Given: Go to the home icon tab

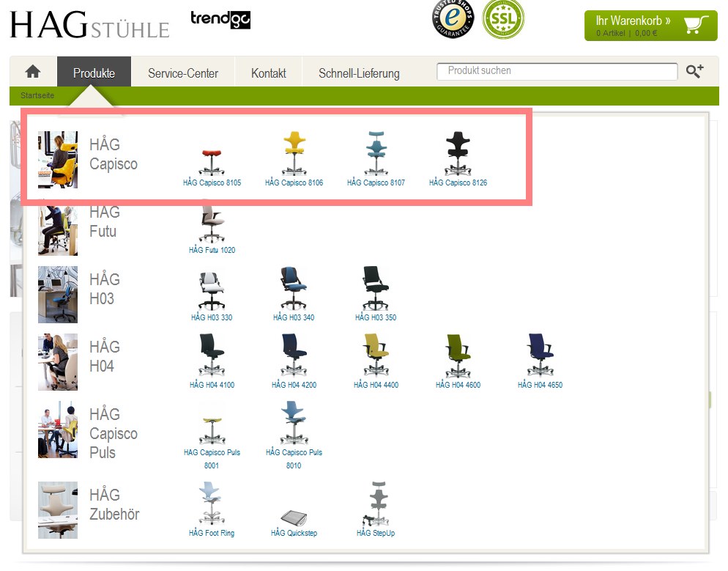Looking at the screenshot, I should pos(33,72).
